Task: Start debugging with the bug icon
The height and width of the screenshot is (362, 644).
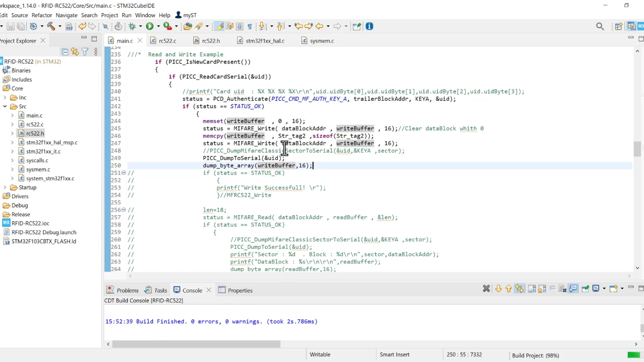Action: click(132, 26)
